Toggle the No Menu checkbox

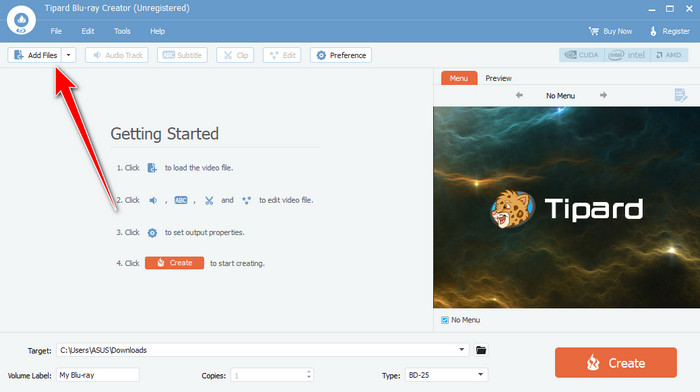pos(445,320)
